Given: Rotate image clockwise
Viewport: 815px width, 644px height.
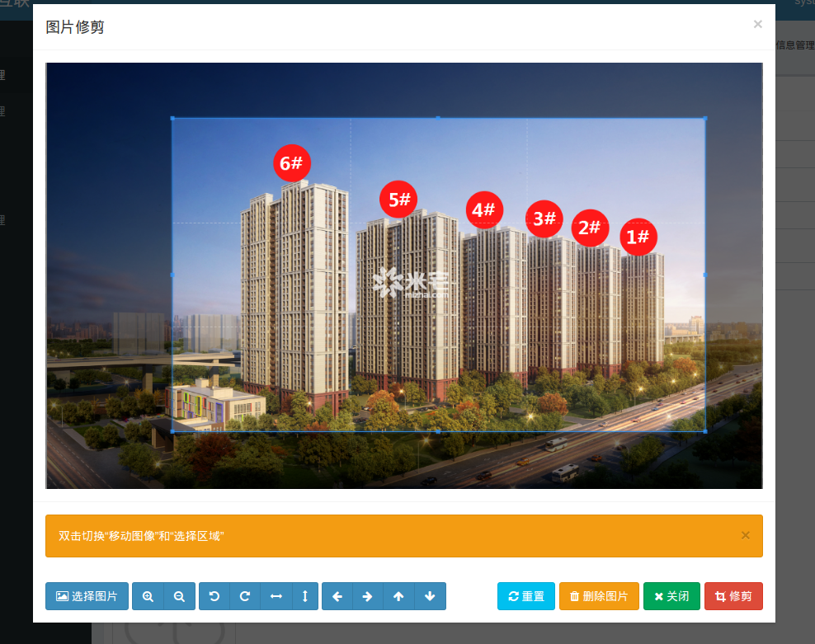Looking at the screenshot, I should [245, 596].
